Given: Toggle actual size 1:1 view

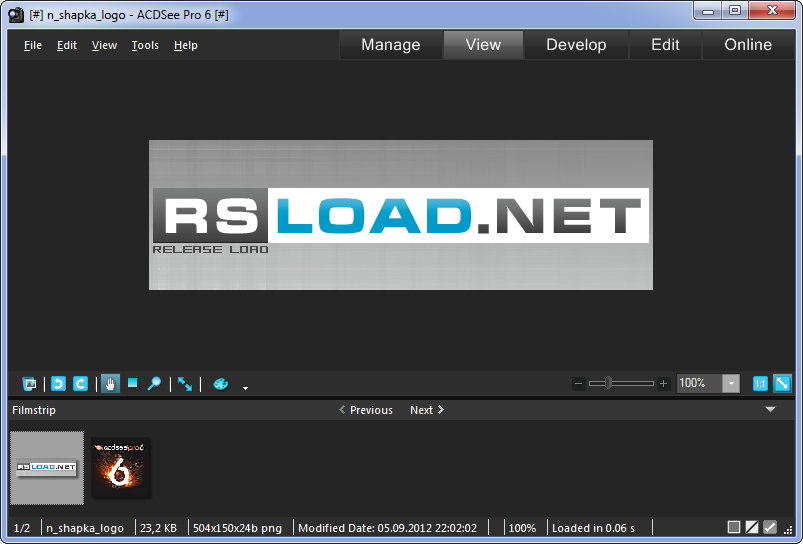Looking at the screenshot, I should [x=759, y=383].
